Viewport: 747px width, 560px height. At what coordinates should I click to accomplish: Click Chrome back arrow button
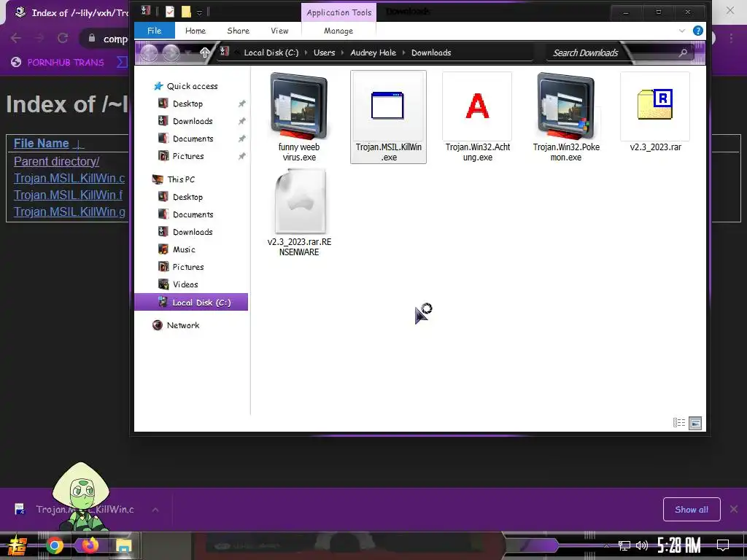16,38
